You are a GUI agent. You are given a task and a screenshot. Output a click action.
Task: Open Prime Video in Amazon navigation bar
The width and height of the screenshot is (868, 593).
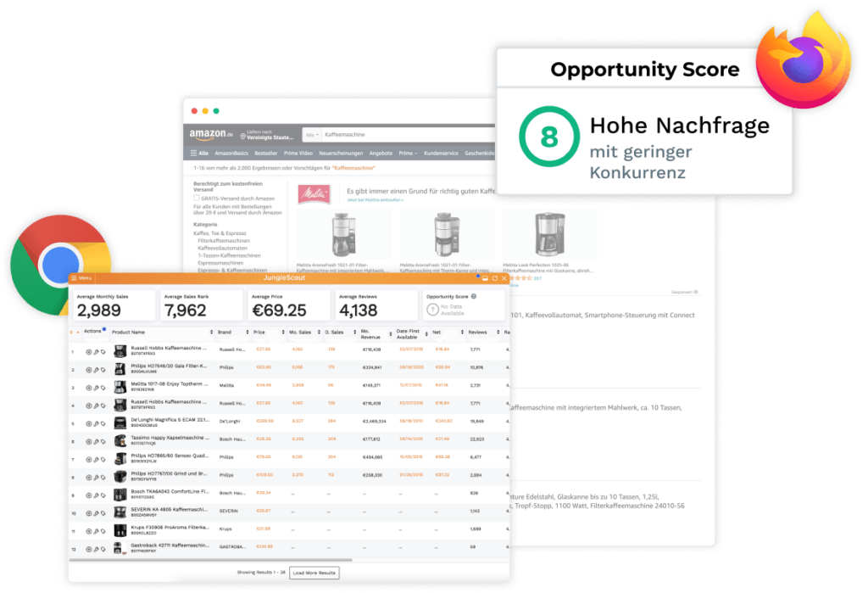[x=298, y=153]
